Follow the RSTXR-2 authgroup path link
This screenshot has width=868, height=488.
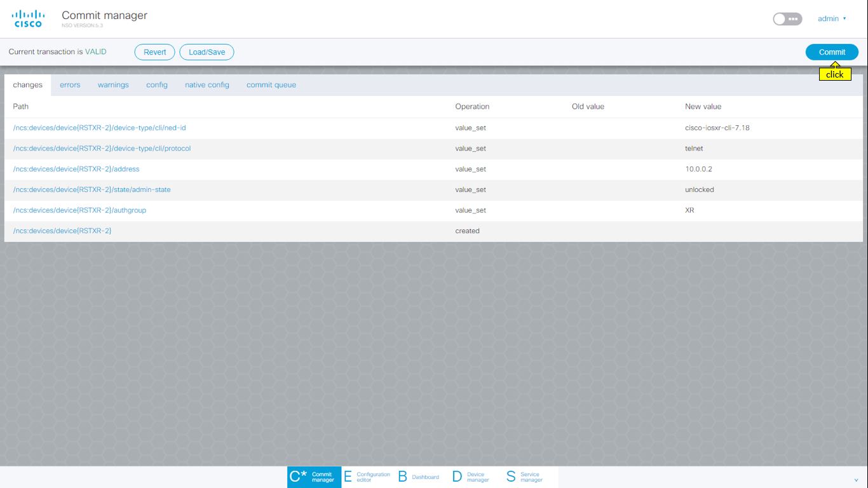tap(79, 210)
